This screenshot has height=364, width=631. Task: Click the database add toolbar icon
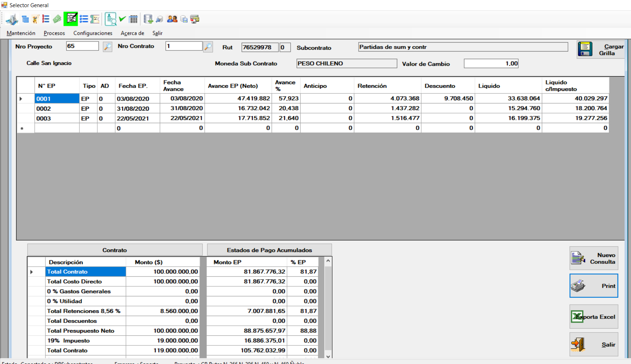148,19
